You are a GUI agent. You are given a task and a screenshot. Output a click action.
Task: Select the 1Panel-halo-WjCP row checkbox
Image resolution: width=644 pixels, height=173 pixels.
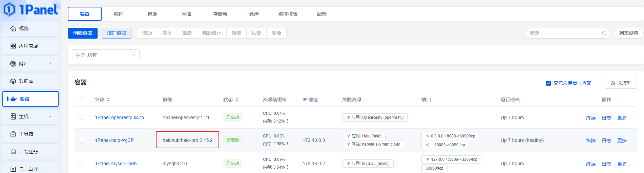81,140
